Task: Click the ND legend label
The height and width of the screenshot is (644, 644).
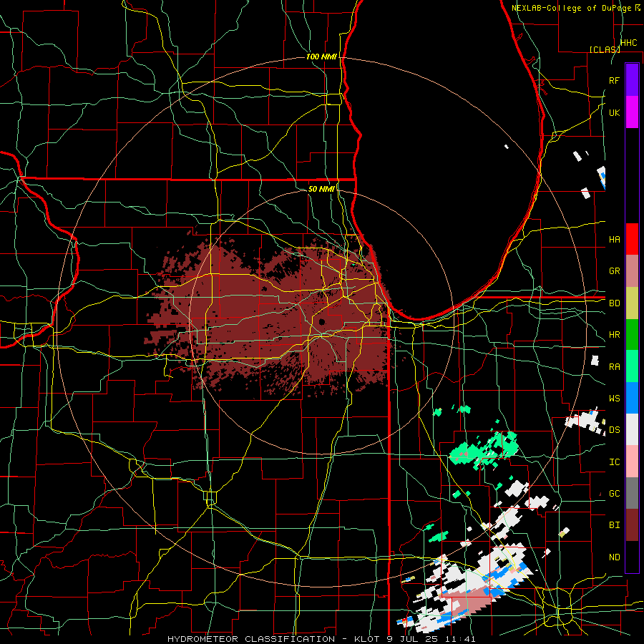Action: 614,557
